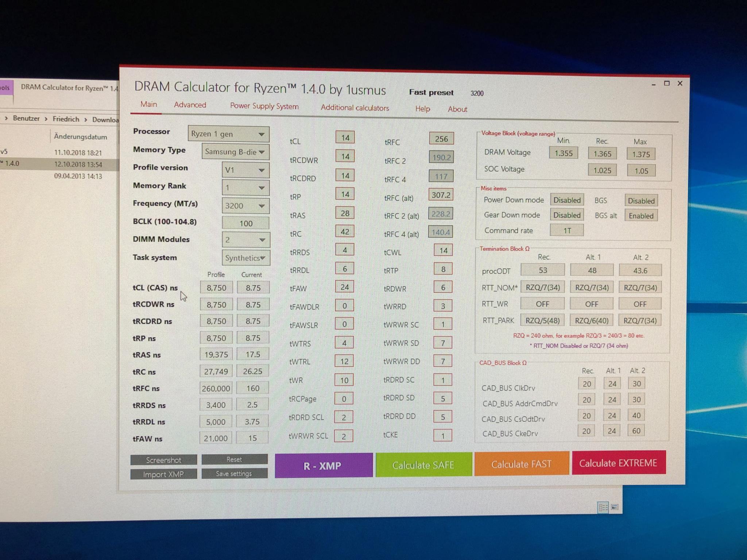The width and height of the screenshot is (747, 560).
Task: Click CAD_BUS ClkDrv Rec. value 20
Action: tap(587, 384)
